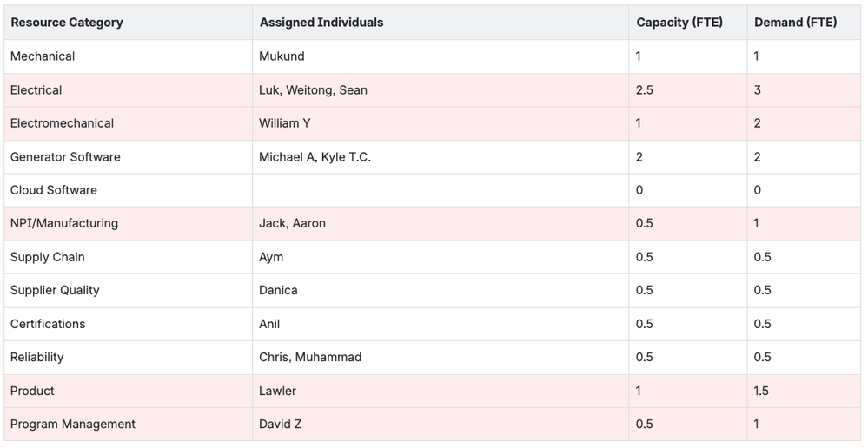Click the empty Cloud Software assignee cell
Image resolution: width=868 pixels, height=448 pixels.
(441, 190)
